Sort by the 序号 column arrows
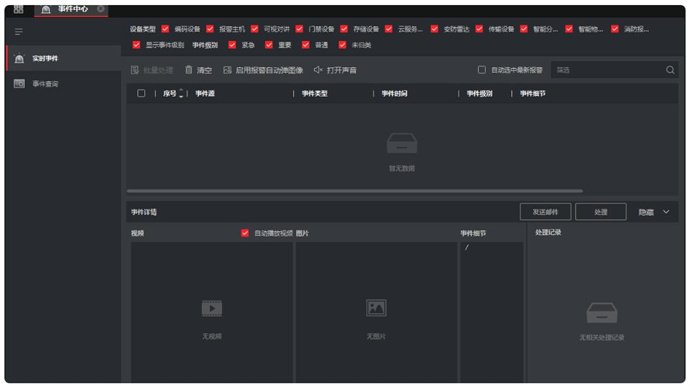This screenshot has height=387, width=690. 181,93
